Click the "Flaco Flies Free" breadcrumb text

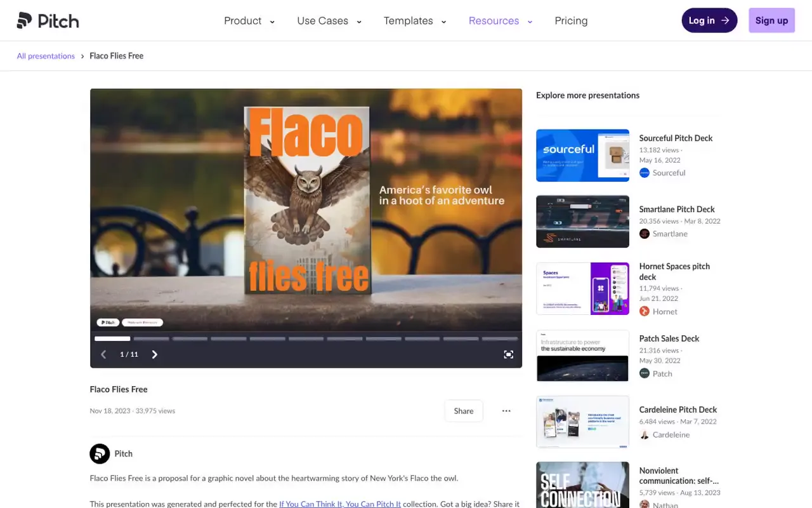click(117, 56)
